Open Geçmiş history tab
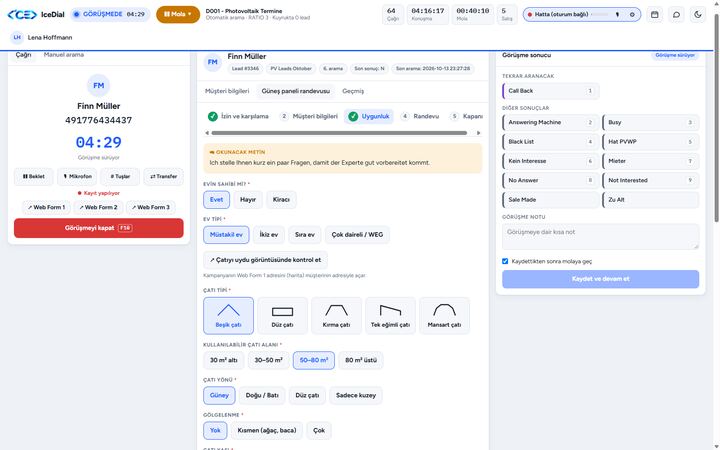The width and height of the screenshot is (720, 450). 353,91
